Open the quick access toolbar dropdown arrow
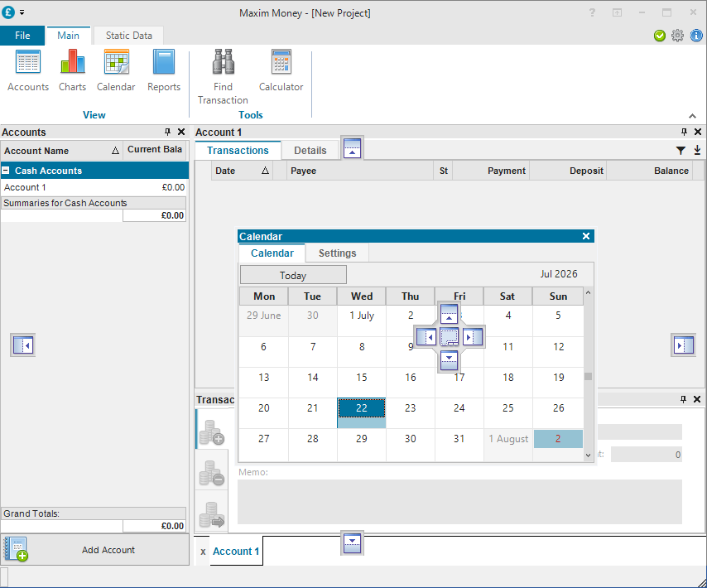This screenshot has width=707, height=588. (x=22, y=12)
